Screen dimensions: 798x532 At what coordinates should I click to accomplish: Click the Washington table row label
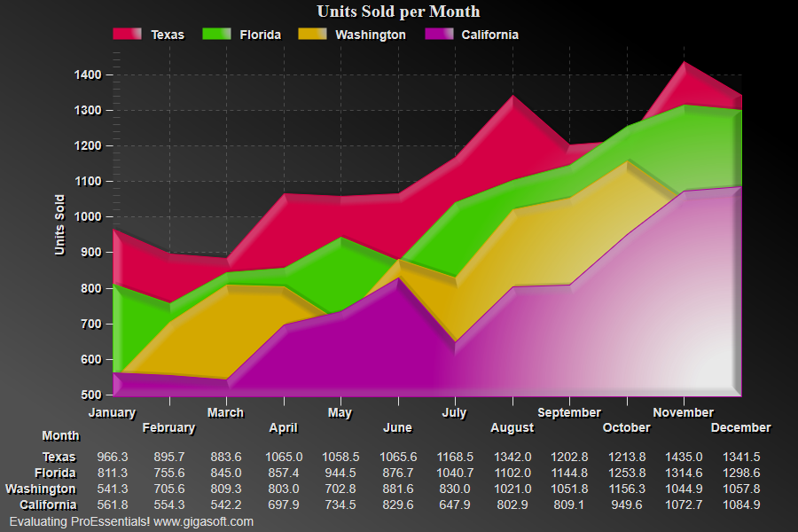41,489
